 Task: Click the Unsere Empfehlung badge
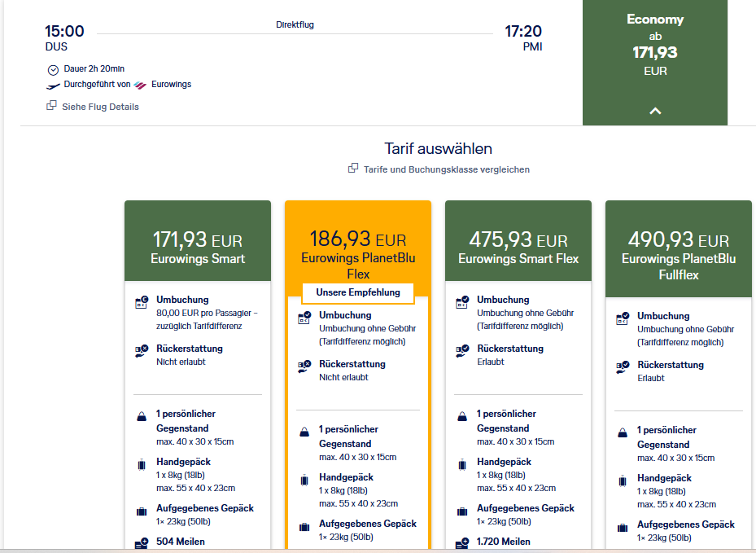click(x=358, y=292)
